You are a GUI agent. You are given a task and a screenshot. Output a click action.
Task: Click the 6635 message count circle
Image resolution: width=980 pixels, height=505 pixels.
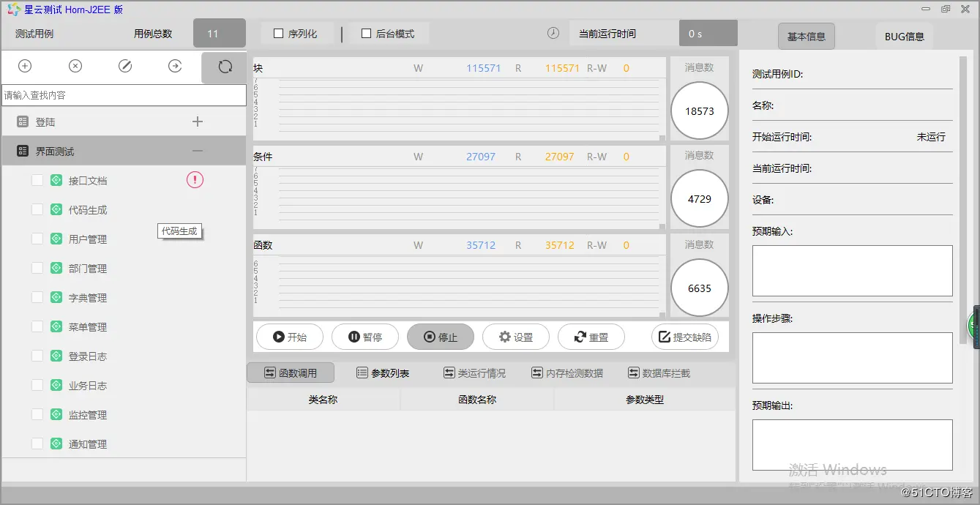click(700, 288)
